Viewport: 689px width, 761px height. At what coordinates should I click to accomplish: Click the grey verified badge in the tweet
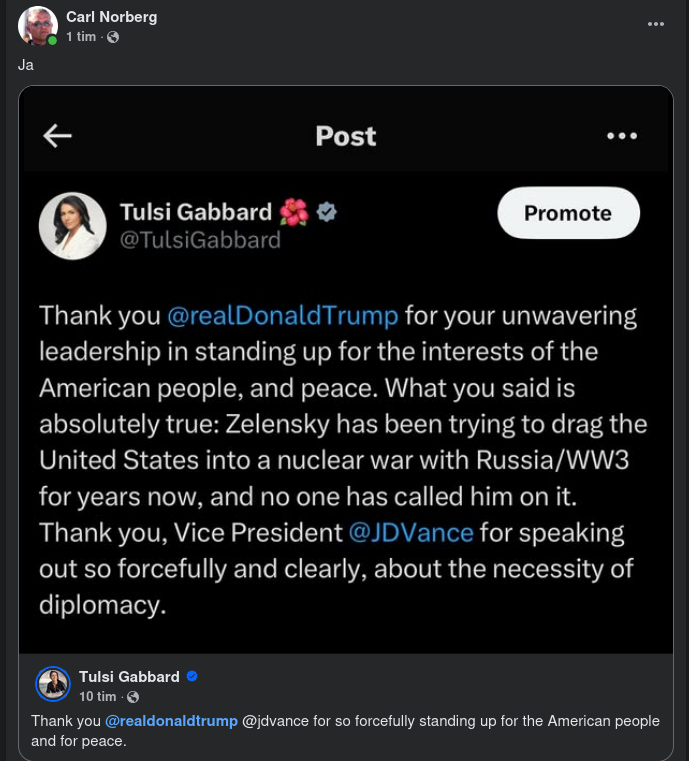pyautogui.click(x=327, y=212)
